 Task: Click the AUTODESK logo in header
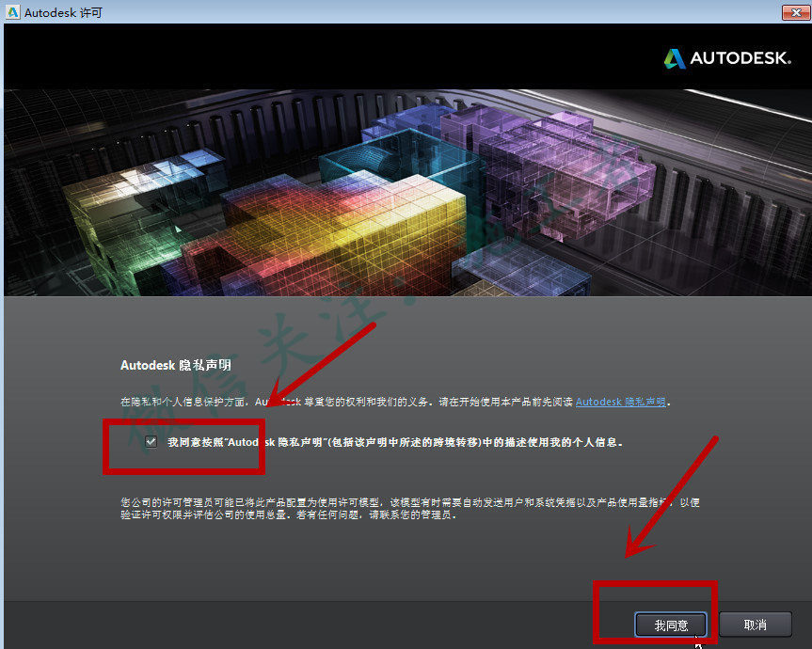point(727,58)
